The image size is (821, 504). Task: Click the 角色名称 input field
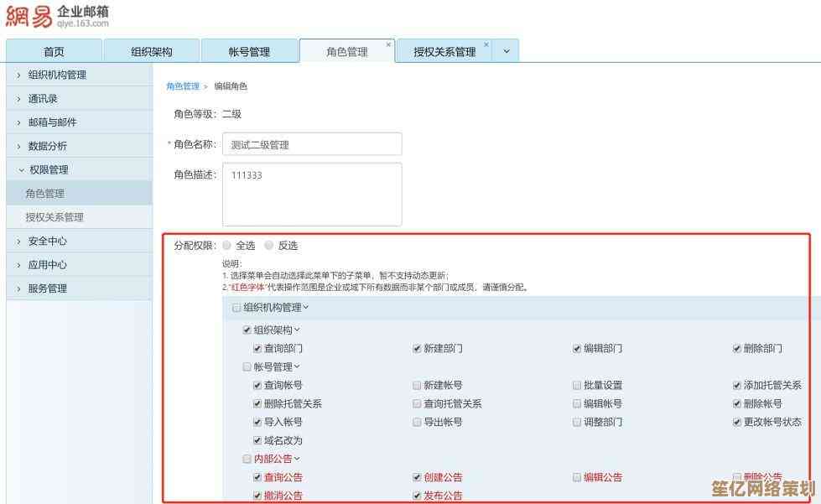312,144
